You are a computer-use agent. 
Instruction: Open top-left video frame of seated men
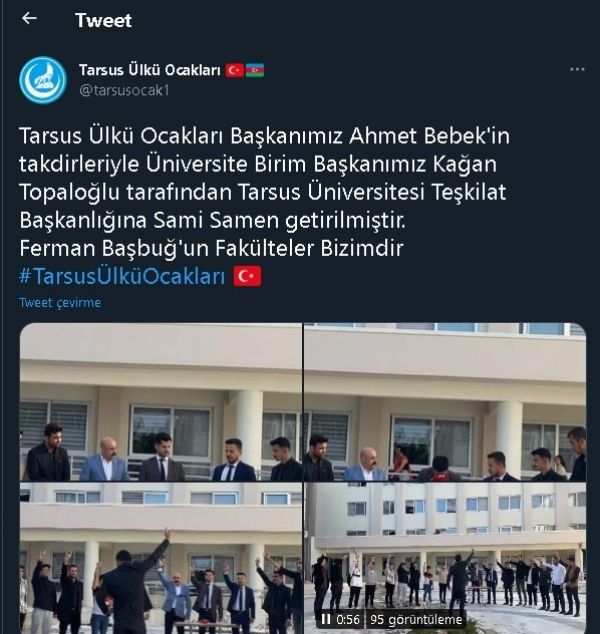pyautogui.click(x=161, y=402)
